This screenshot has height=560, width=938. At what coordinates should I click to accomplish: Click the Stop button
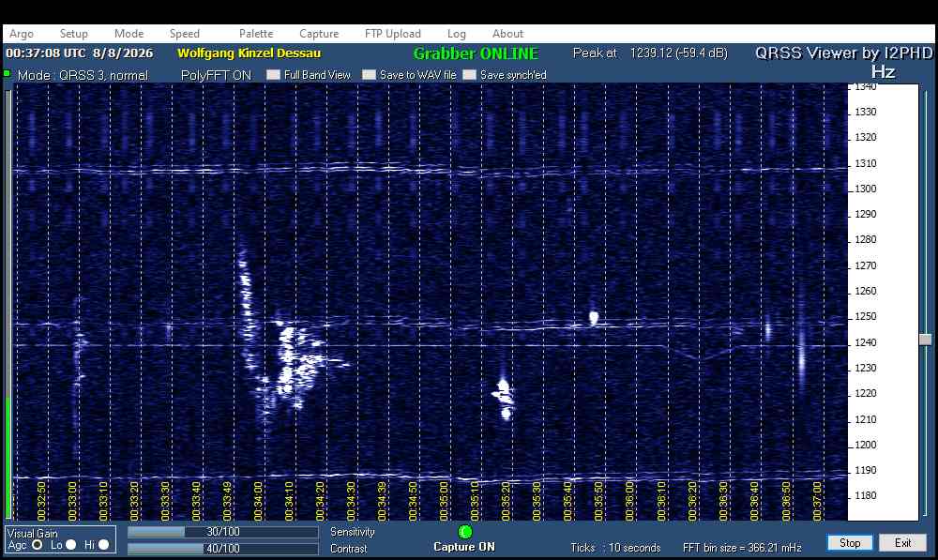(x=850, y=543)
